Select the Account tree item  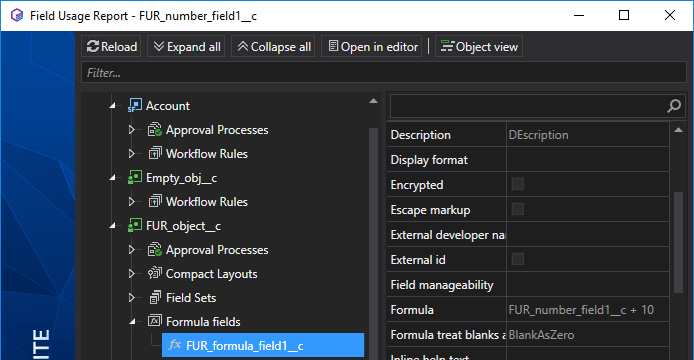click(x=168, y=106)
